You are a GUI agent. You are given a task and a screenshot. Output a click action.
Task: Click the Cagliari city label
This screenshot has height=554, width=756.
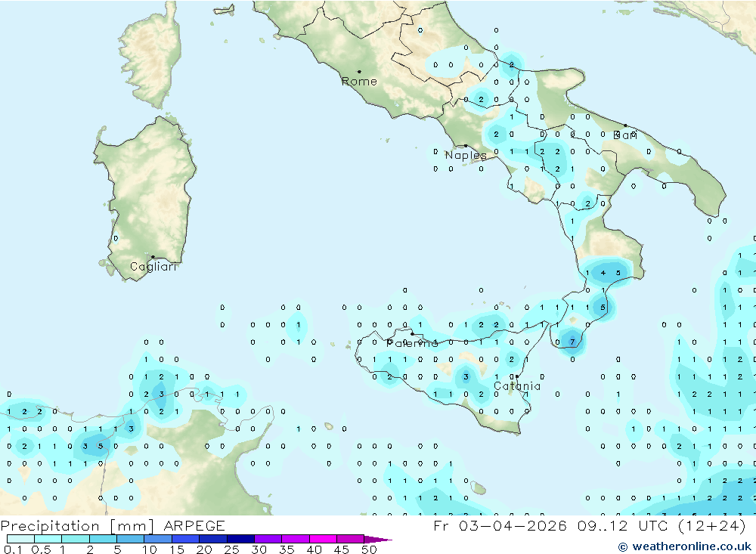[x=153, y=267]
